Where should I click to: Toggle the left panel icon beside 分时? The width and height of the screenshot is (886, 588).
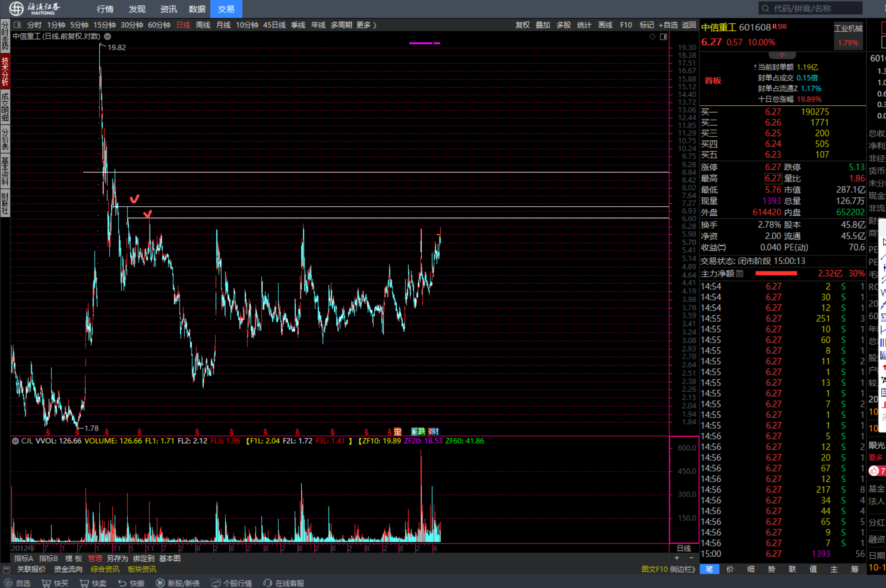tap(17, 25)
